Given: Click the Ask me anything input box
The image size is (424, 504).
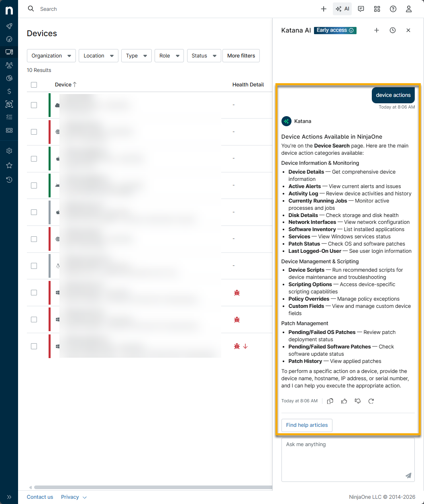Looking at the screenshot, I should [348, 460].
